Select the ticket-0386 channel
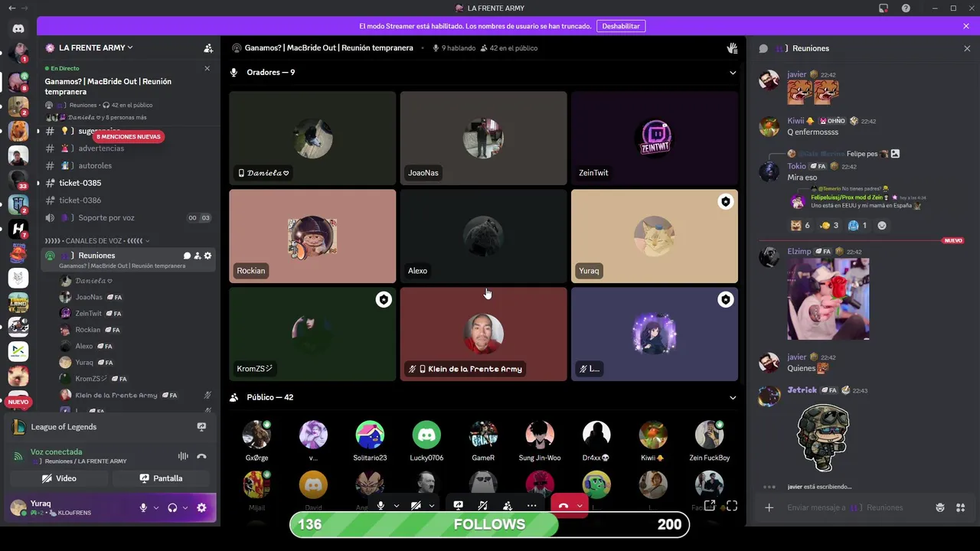 128,200
